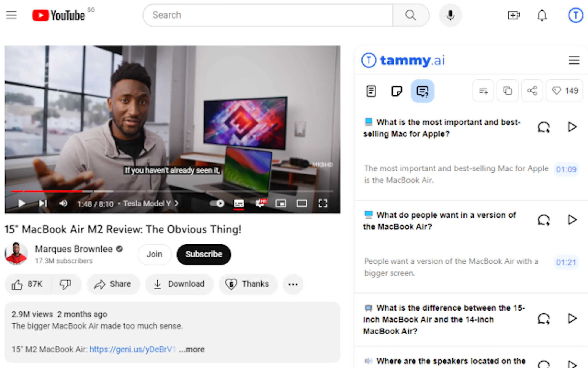Toggle theater mode in the player
The width and height of the screenshot is (588, 368).
coord(301,203)
